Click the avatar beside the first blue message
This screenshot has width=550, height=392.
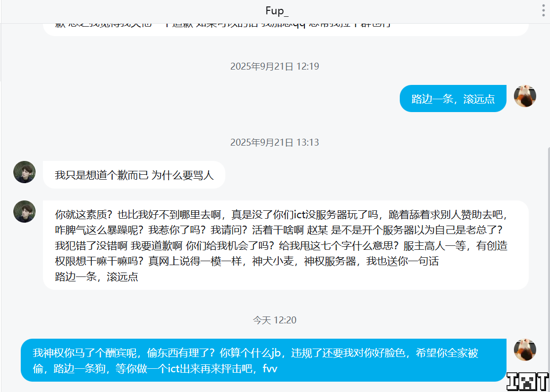[x=525, y=96]
